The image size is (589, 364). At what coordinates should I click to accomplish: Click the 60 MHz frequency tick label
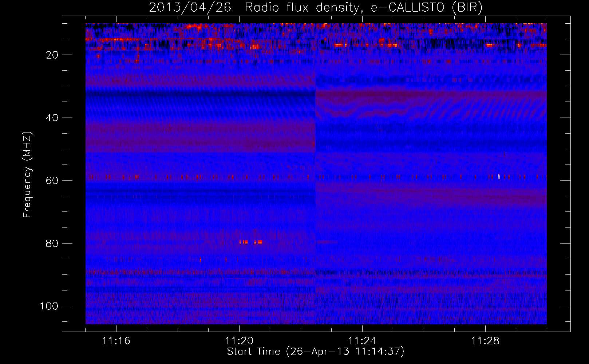click(x=52, y=181)
